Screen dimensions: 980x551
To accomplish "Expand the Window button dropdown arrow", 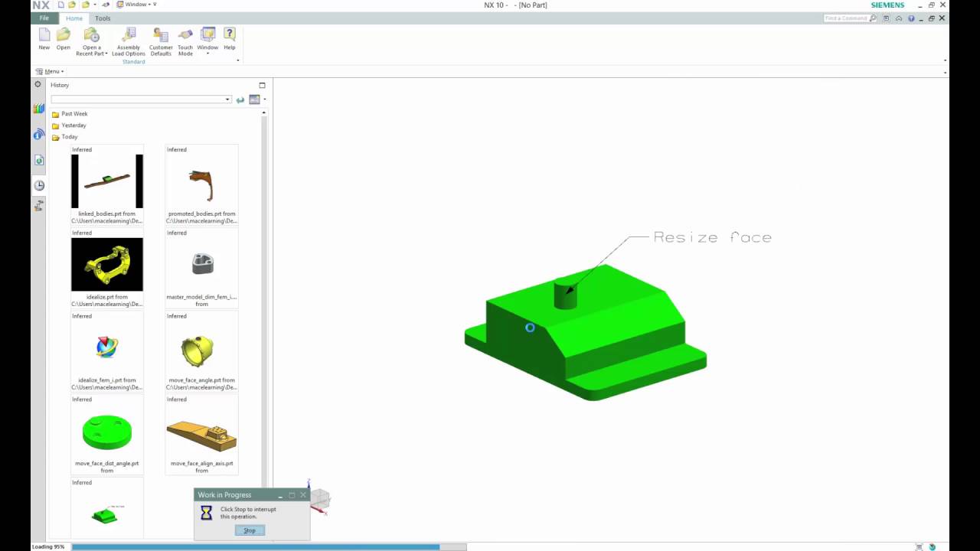I will pyautogui.click(x=207, y=54).
